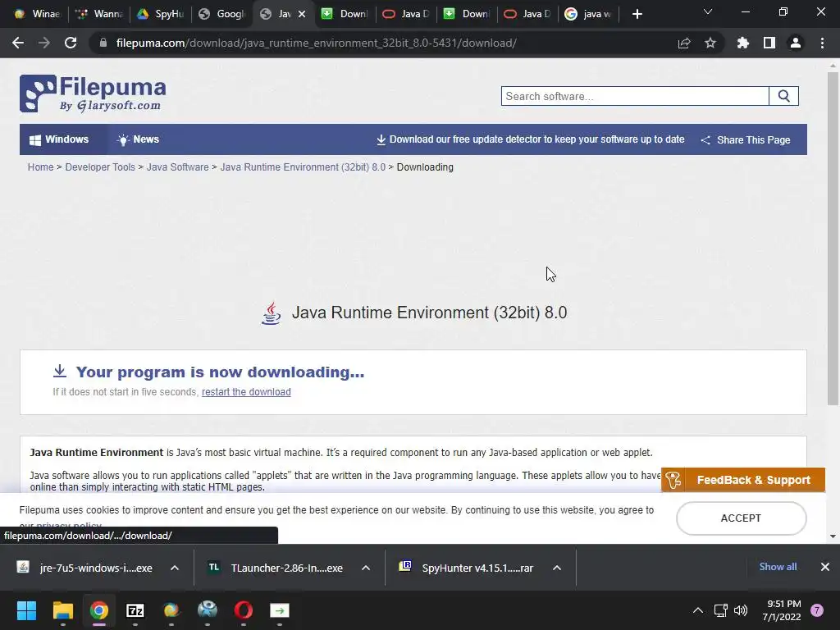The image size is (840, 630).
Task: Click the tab search chevron
Action: click(708, 12)
